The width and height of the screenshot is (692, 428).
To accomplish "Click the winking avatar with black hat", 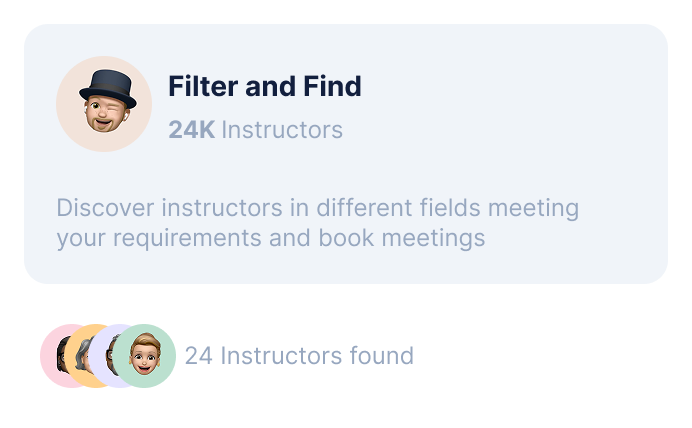I will coord(104,104).
